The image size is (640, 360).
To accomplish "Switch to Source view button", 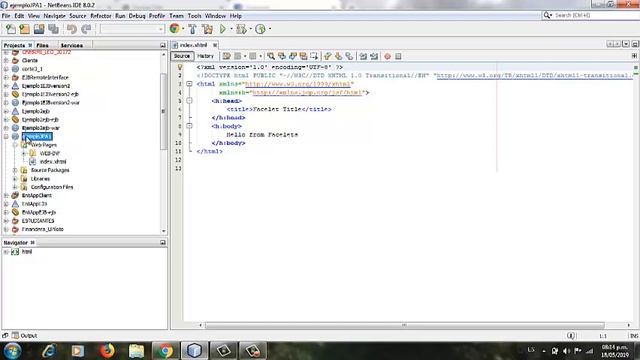I will (x=182, y=56).
